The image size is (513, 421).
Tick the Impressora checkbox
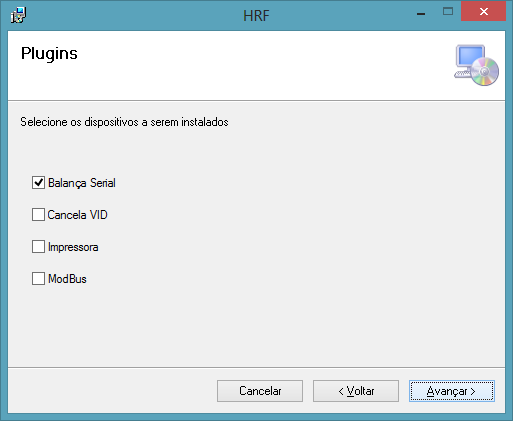(x=38, y=247)
